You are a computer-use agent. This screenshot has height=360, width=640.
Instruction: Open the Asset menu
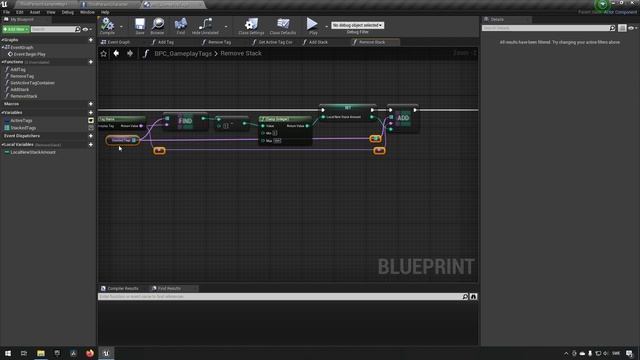[35, 12]
